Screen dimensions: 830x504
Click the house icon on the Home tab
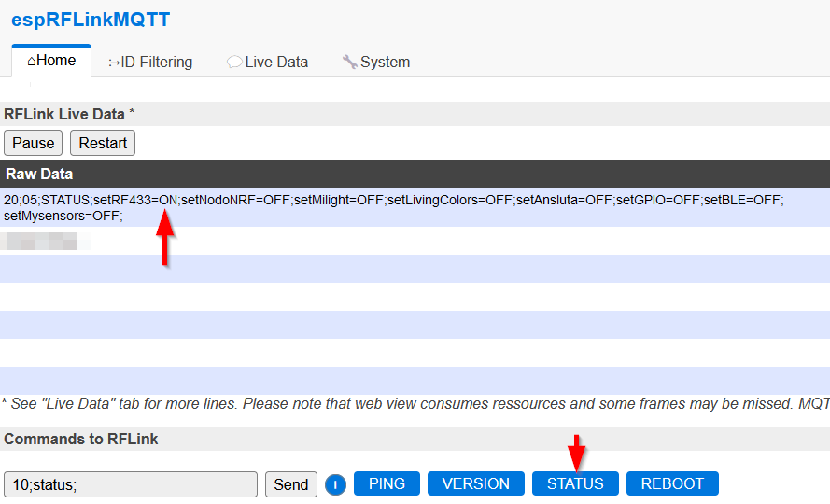(32, 61)
